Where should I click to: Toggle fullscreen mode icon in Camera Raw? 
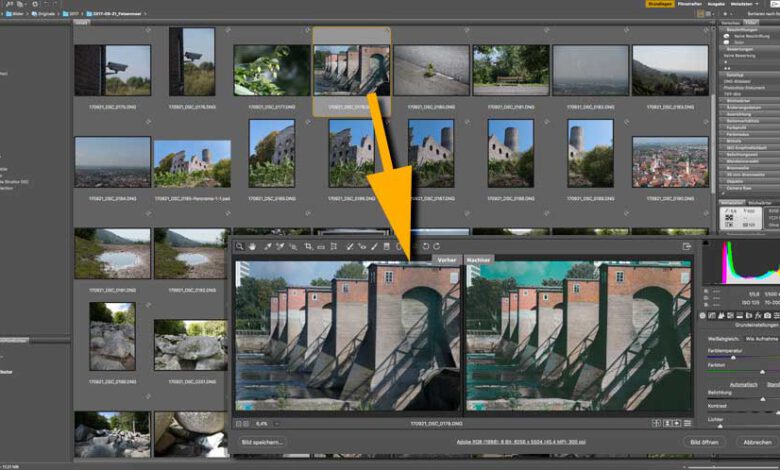coord(687,246)
